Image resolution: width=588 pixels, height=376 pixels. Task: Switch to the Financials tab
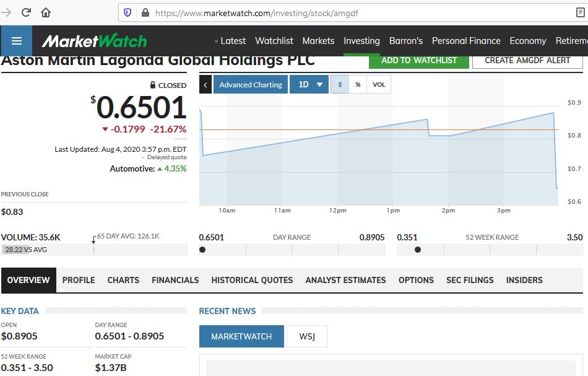tap(175, 280)
